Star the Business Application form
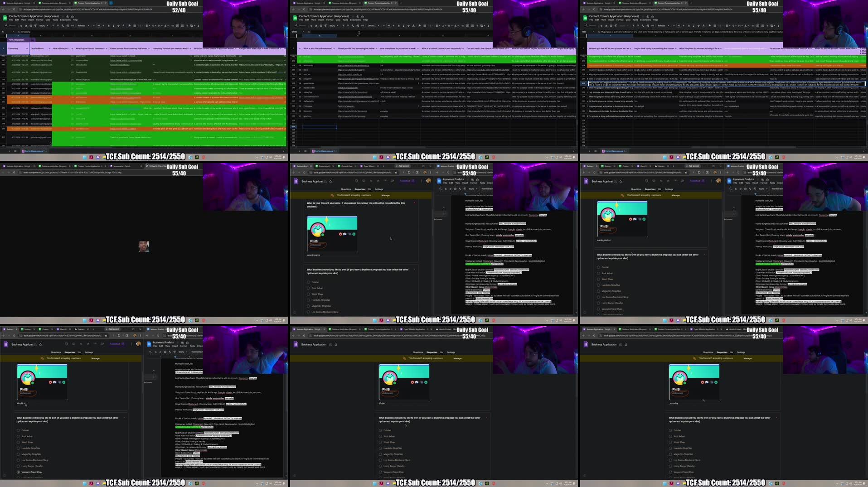The height and width of the screenshot is (487, 868). (330, 181)
